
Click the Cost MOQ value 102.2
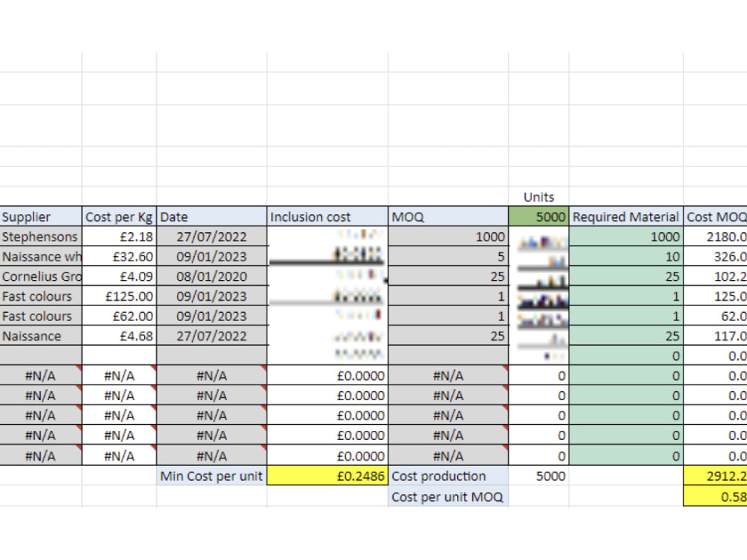point(716,277)
